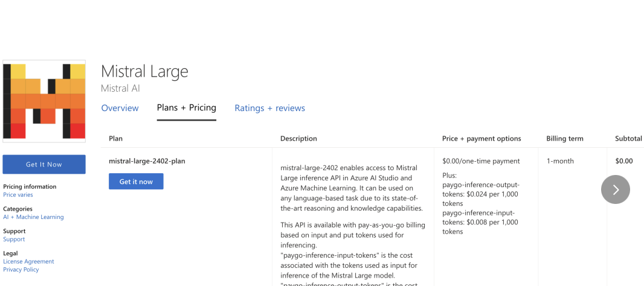Image resolution: width=644 pixels, height=286 pixels.
Task: Click the Mistral Large page title
Action: click(x=144, y=71)
